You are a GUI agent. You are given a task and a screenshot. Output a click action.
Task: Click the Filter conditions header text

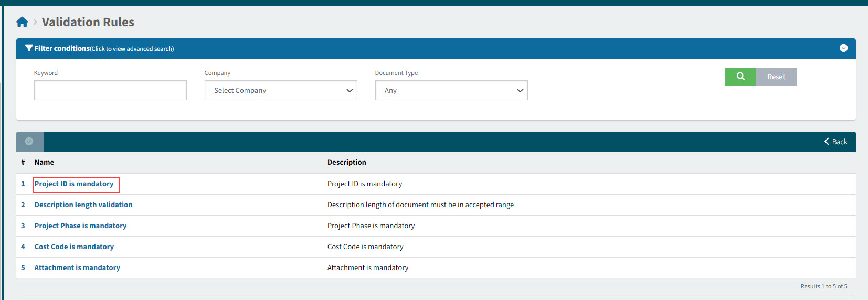[62, 48]
